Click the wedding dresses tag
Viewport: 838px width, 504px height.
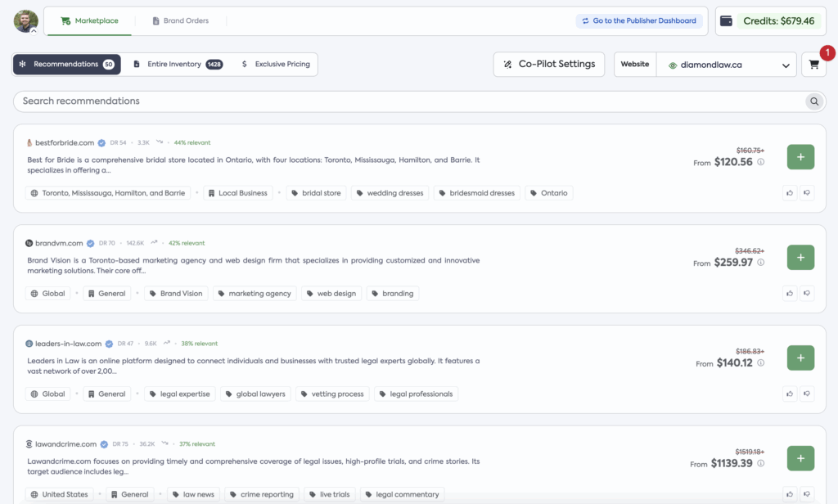tap(390, 193)
